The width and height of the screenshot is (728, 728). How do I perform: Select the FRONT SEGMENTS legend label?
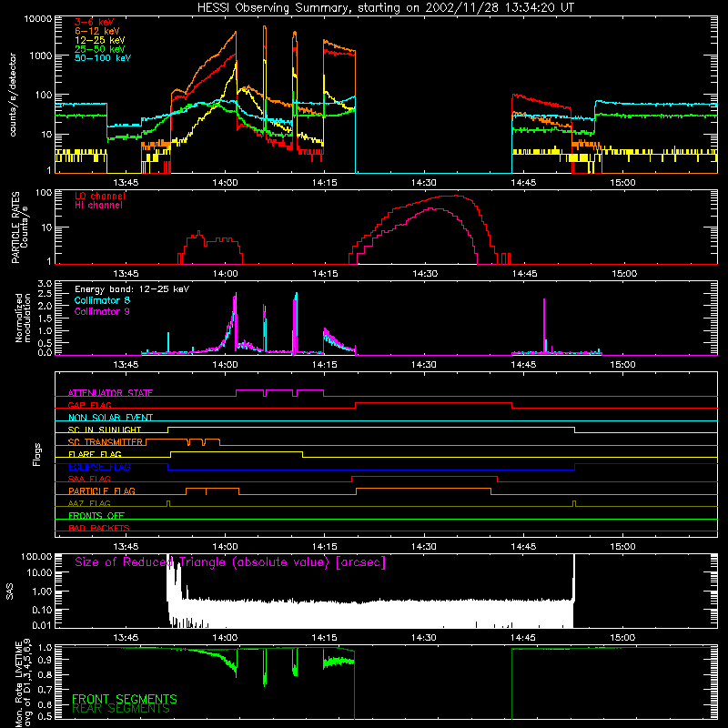pyautogui.click(x=125, y=699)
